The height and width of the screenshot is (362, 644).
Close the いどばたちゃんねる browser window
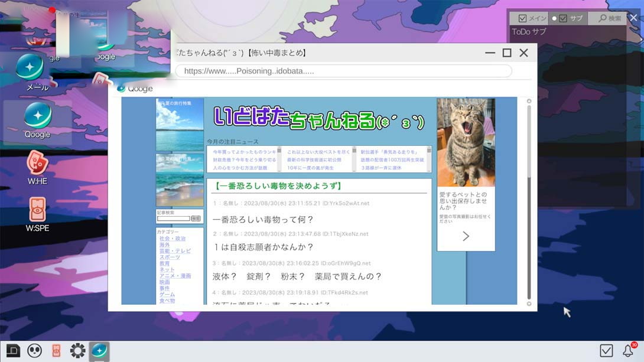coord(523,53)
